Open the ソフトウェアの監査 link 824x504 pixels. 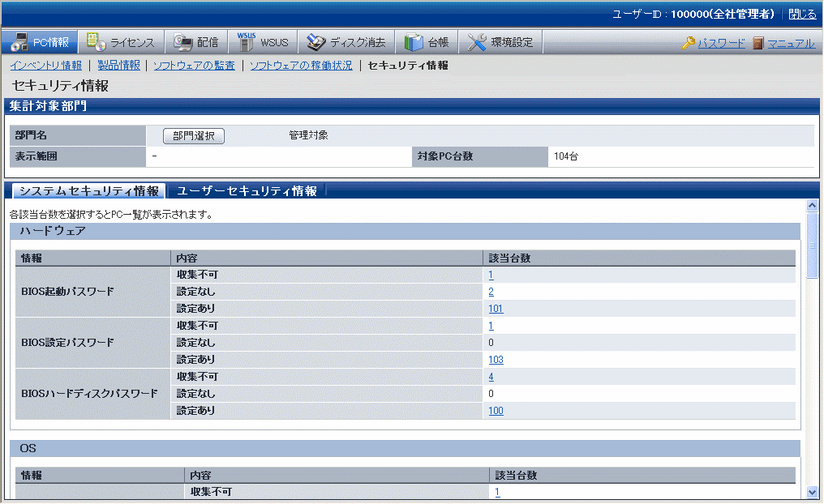pyautogui.click(x=194, y=66)
